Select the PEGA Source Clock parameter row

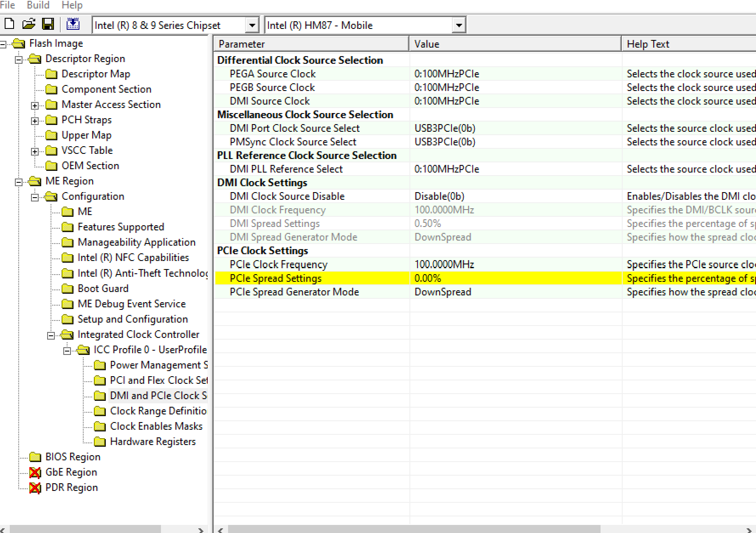[x=485, y=74]
